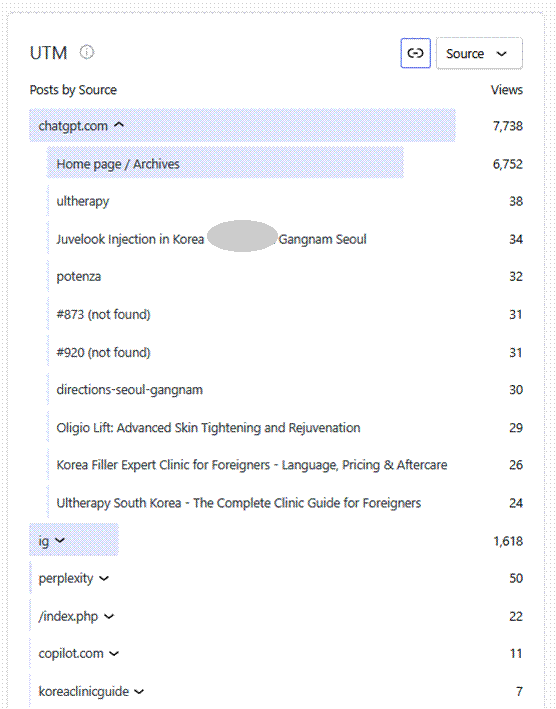Click the 50 views value for perplexity
The image size is (556, 709).
tap(516, 578)
